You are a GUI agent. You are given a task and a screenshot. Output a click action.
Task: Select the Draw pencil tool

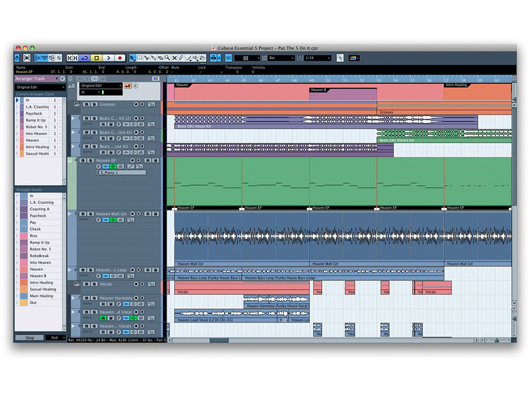pos(181,58)
